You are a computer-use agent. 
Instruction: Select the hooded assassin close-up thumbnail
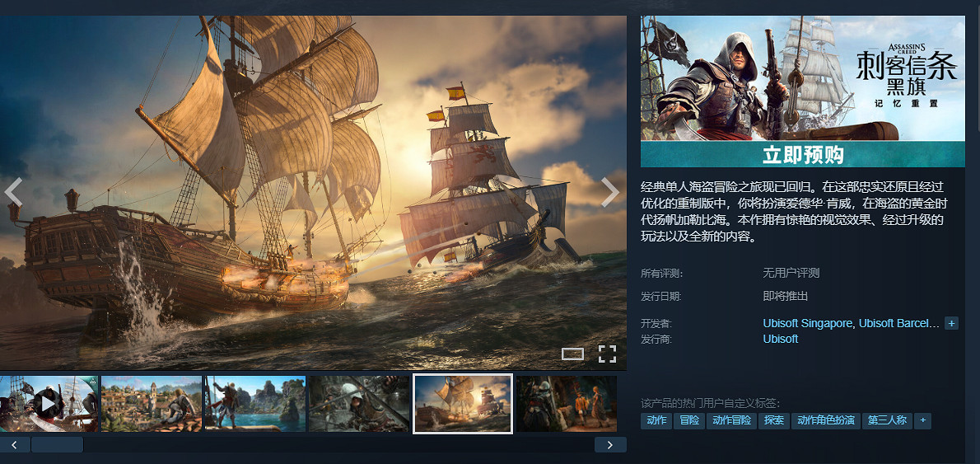point(359,404)
